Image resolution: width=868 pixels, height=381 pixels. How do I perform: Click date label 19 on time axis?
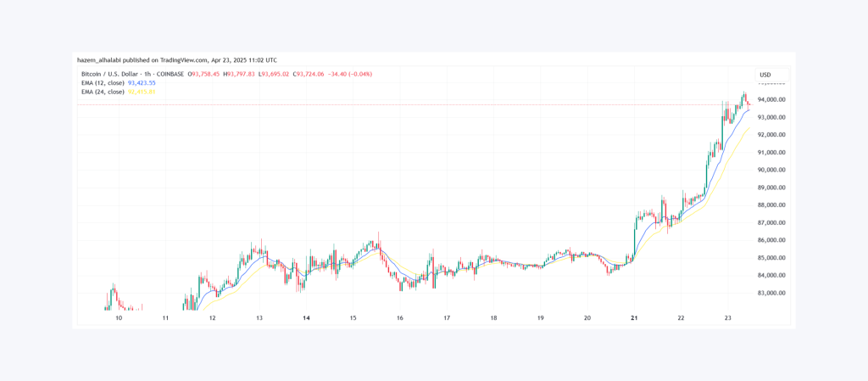(541, 318)
